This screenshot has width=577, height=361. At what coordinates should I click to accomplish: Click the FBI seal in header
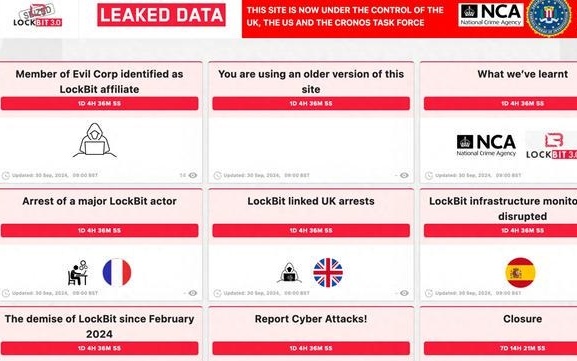[x=549, y=17]
